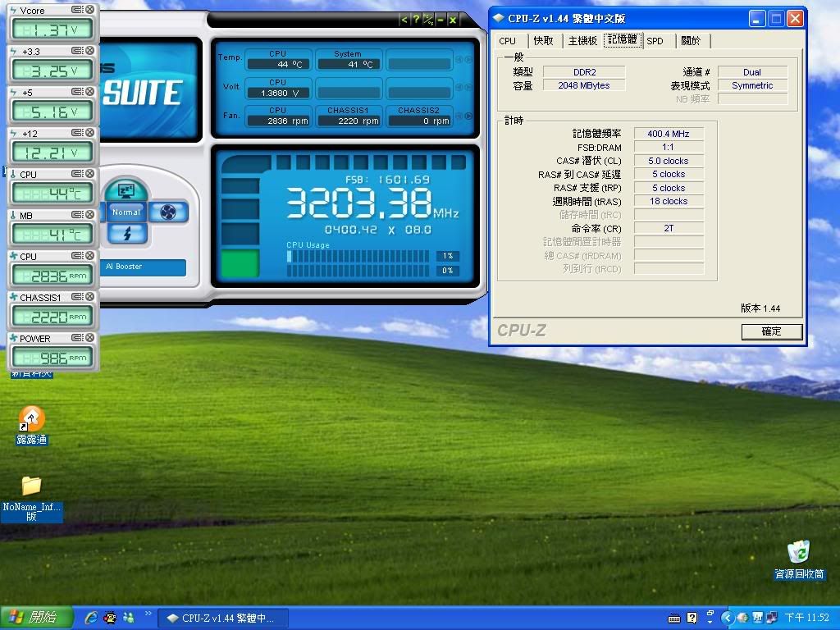840x630 pixels.
Task: Click the 18 clocks tRAS value
Action: (x=668, y=202)
